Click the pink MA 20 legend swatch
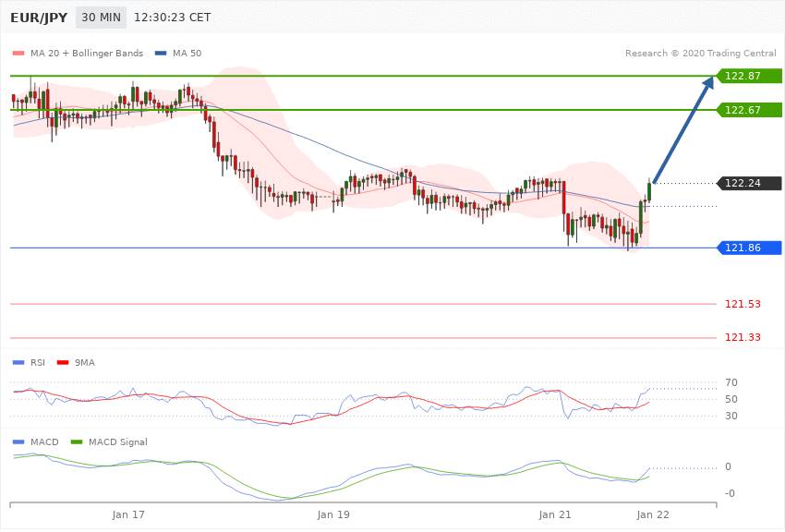This screenshot has width=785, height=532. click(18, 53)
